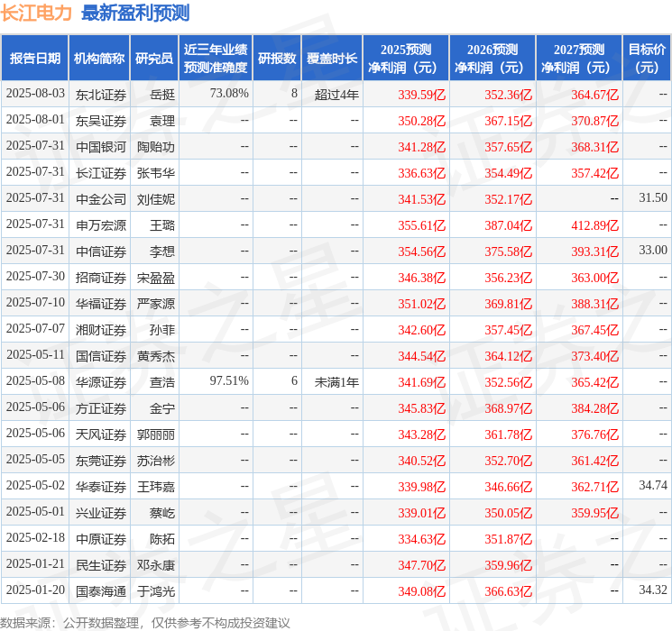The image size is (672, 631).
Task: Click the 2025预测净利润 column header
Action: click(x=406, y=59)
